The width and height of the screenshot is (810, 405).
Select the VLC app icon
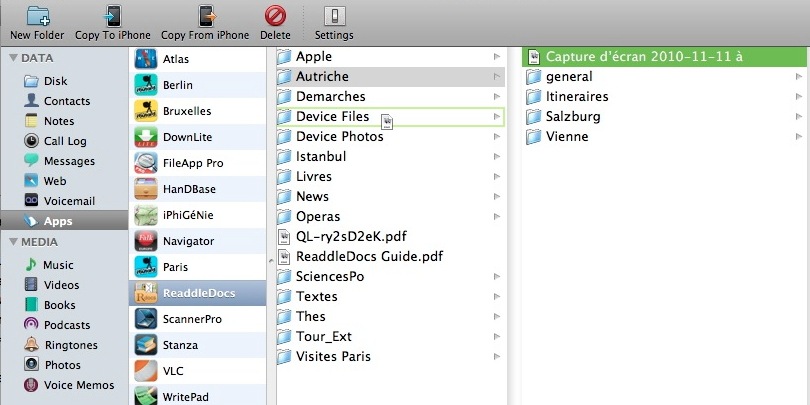click(x=145, y=370)
